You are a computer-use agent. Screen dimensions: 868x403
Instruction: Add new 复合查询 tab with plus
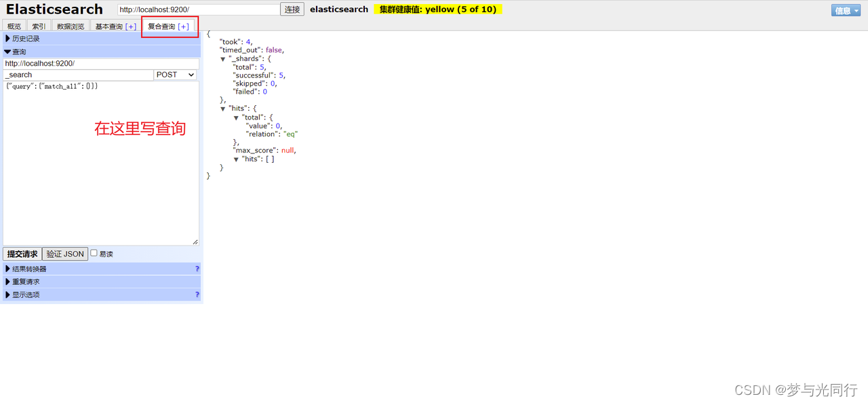pos(183,26)
